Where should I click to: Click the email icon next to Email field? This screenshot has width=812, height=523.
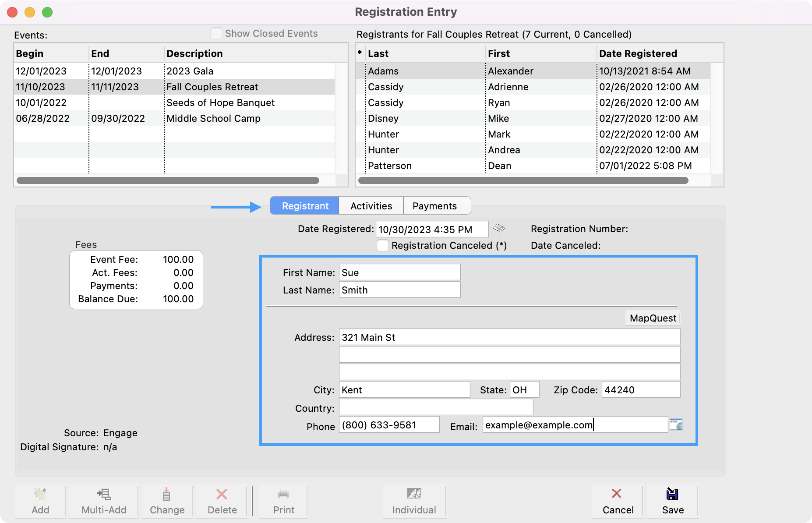[676, 424]
